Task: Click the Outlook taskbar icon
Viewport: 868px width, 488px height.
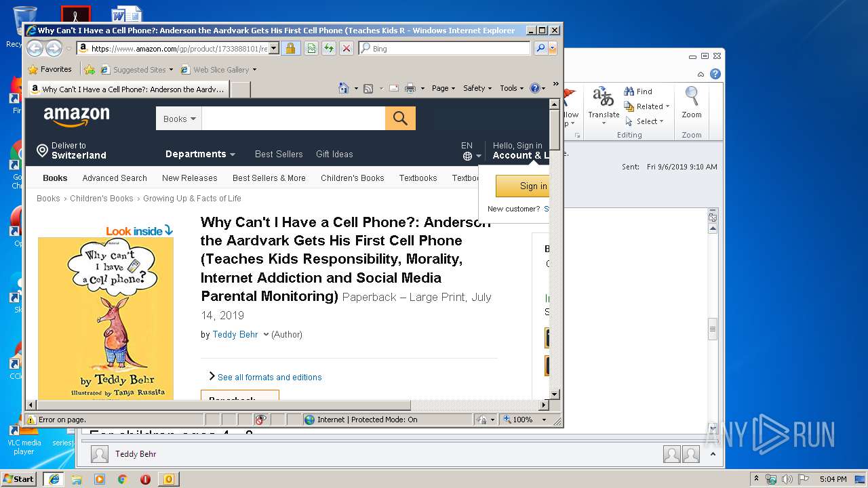Action: (169, 479)
